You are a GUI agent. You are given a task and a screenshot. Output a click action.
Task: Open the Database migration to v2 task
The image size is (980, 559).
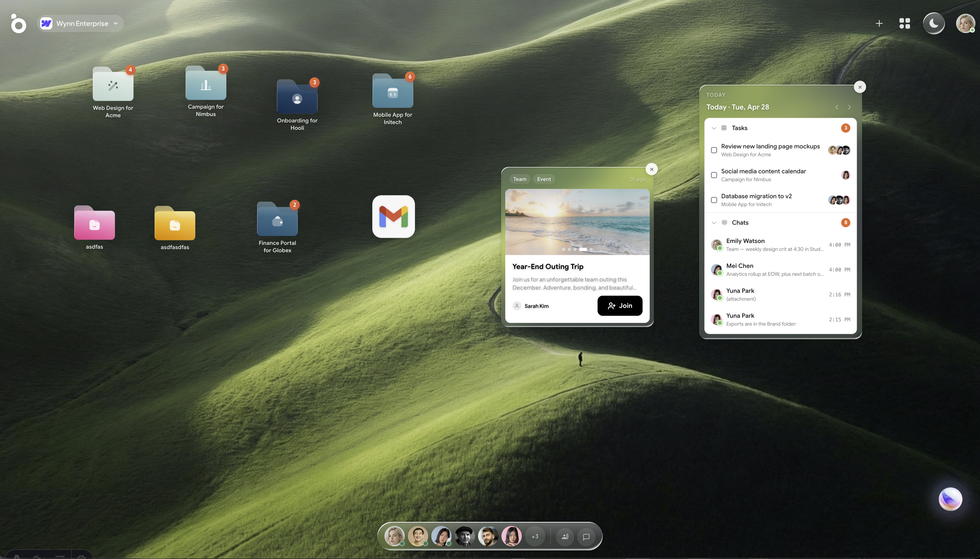[780, 200]
